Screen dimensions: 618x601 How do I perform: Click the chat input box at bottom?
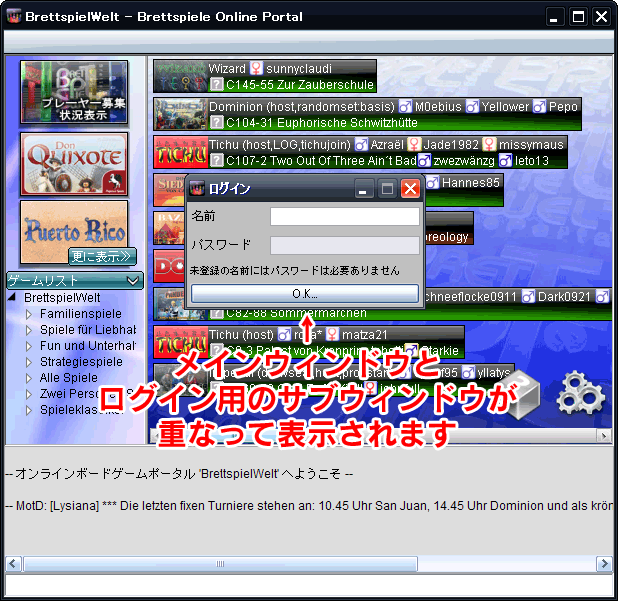(x=309, y=585)
